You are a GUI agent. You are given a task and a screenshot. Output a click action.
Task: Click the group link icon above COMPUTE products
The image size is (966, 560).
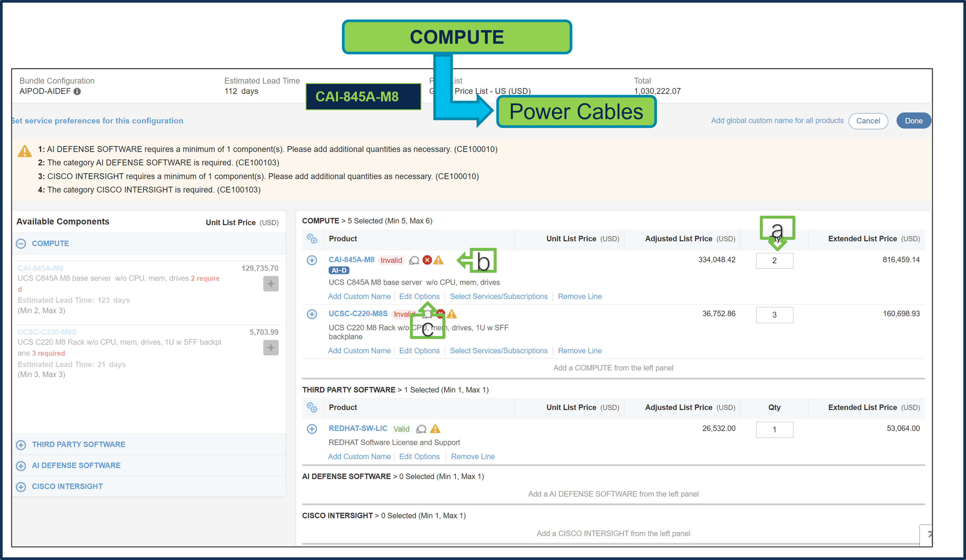312,239
